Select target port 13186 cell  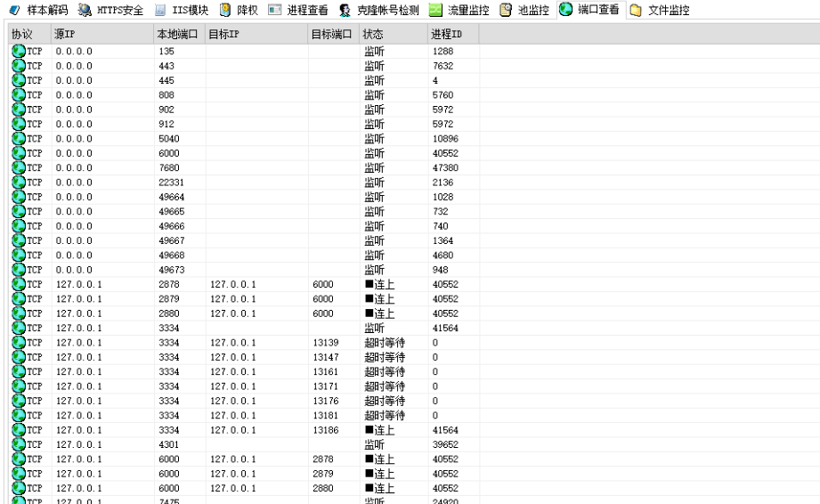326,430
